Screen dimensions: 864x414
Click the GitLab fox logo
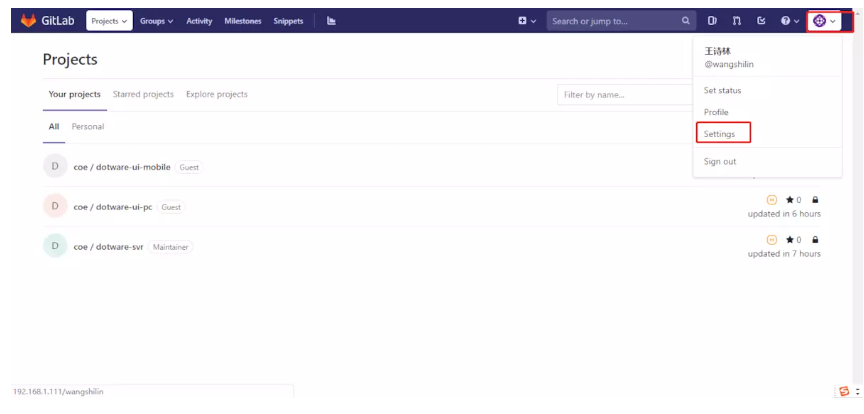pyautogui.click(x=28, y=20)
